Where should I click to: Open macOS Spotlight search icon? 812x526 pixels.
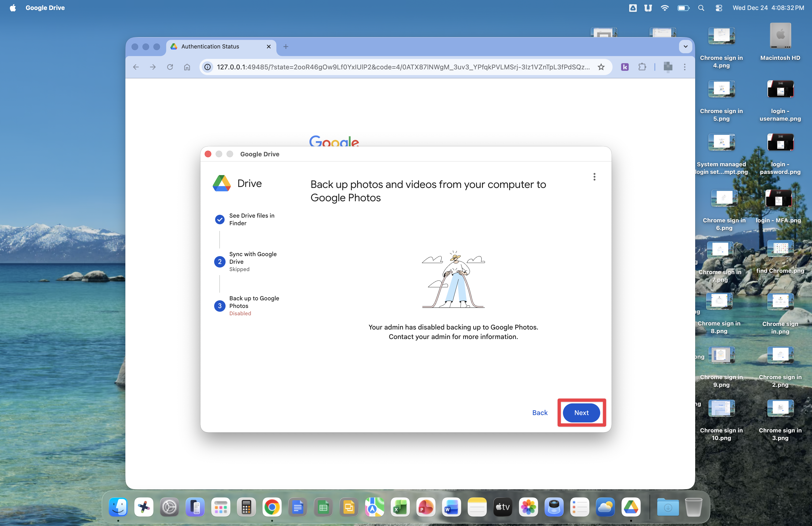tap(701, 8)
